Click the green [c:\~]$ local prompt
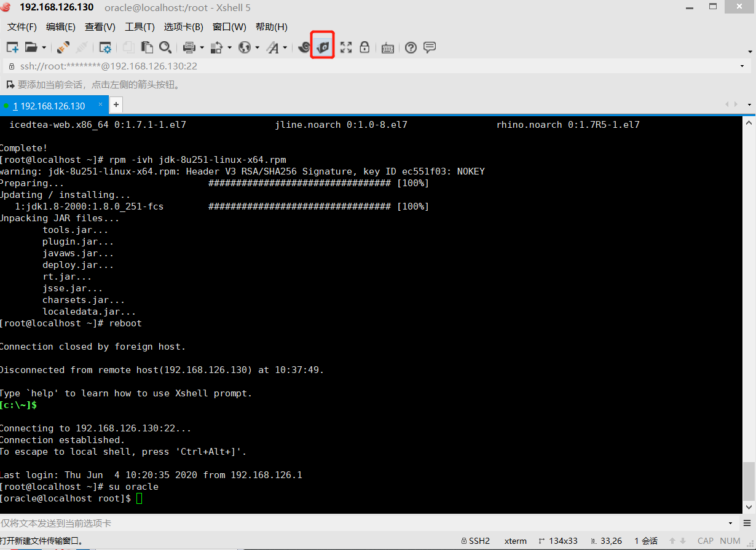Viewport: 756px width, 550px height. tap(18, 405)
